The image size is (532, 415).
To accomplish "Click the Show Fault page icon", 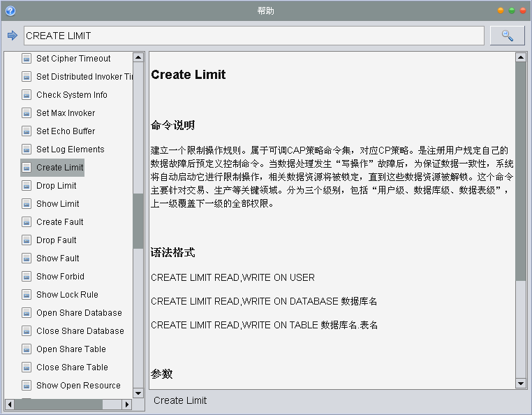I will 27,258.
